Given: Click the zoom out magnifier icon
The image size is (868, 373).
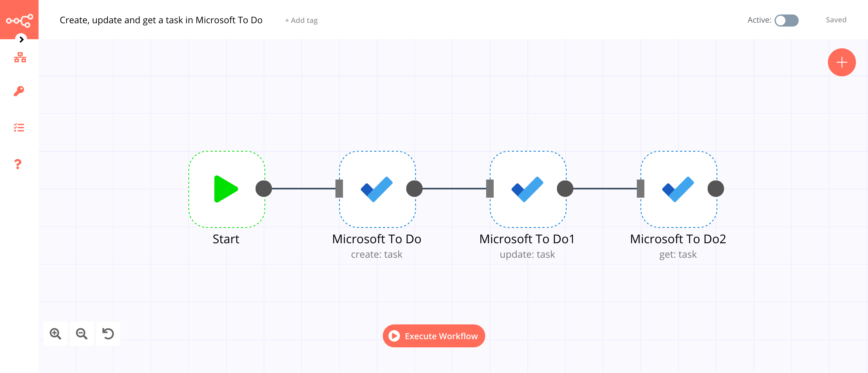Looking at the screenshot, I should pos(83,334).
